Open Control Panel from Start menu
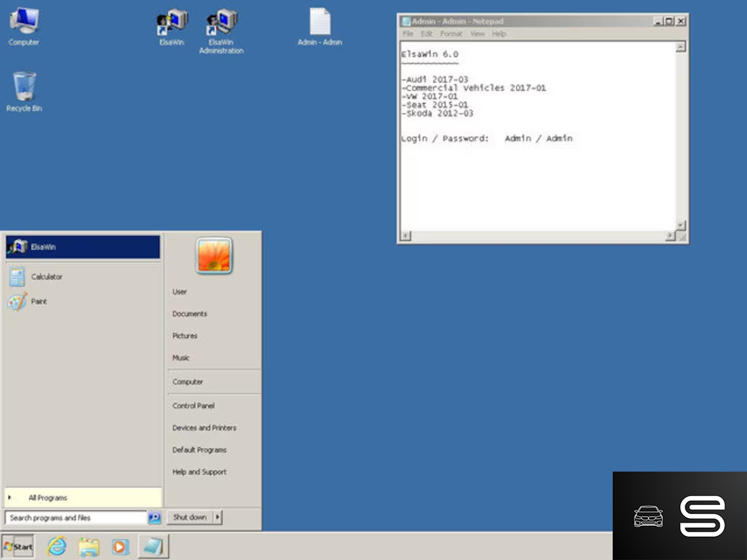Image resolution: width=747 pixels, height=560 pixels. pos(193,406)
